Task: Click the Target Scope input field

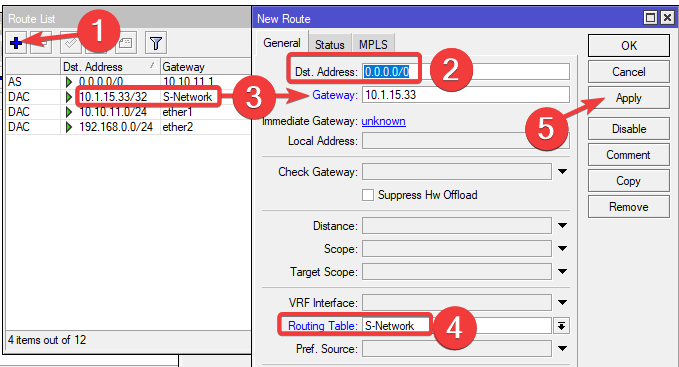Action: tap(457, 271)
